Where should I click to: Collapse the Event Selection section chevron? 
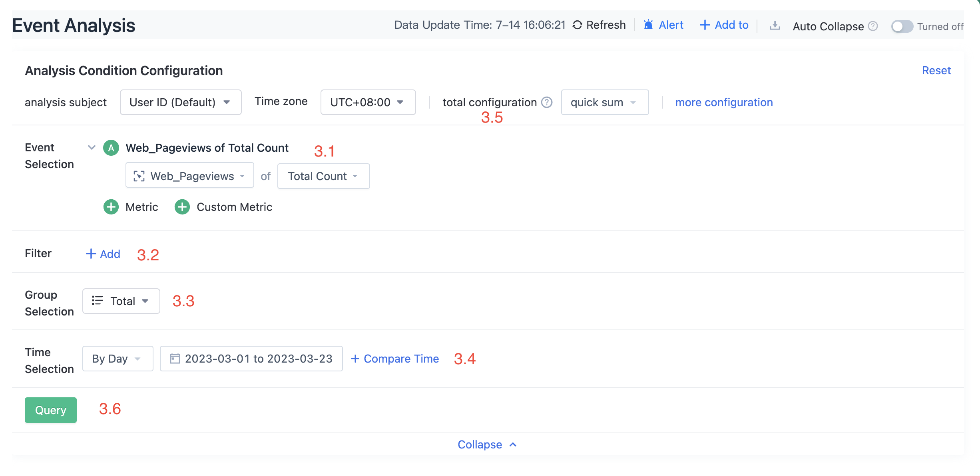pyautogui.click(x=92, y=147)
